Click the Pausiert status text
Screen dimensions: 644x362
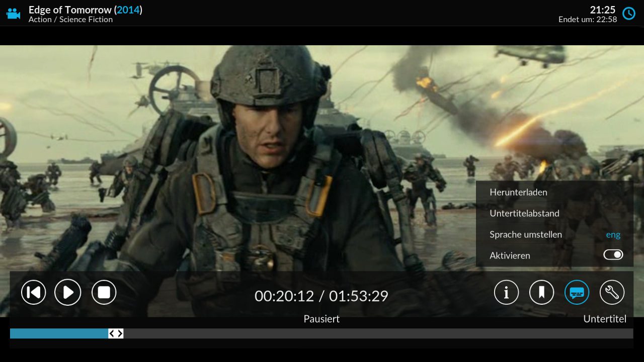[321, 319]
